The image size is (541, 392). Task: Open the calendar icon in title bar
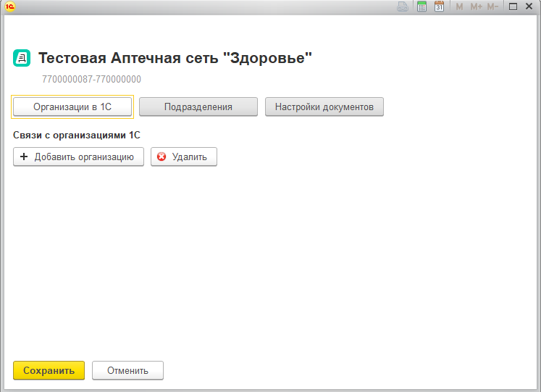coord(439,7)
